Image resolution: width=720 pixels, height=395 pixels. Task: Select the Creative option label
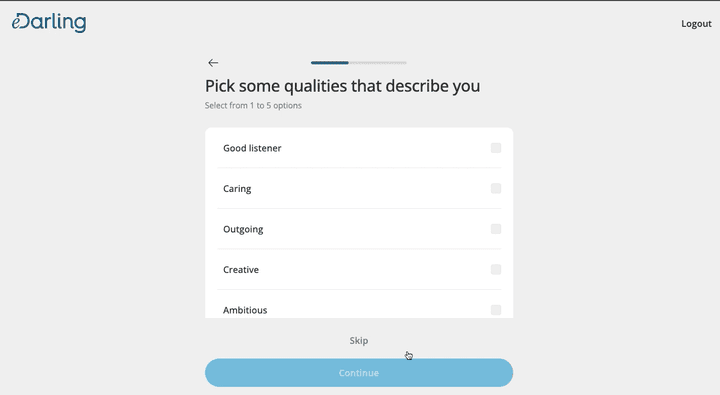click(x=241, y=270)
